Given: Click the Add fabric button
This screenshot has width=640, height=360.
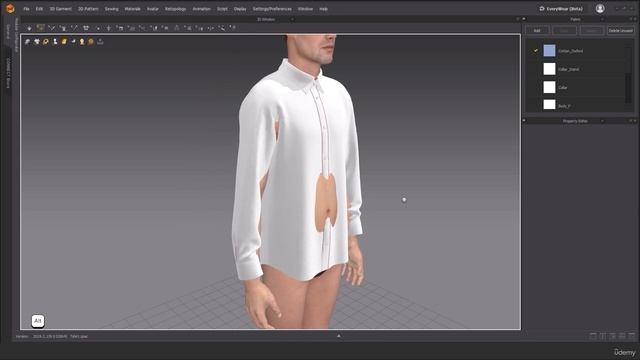Looking at the screenshot, I should [x=537, y=31].
